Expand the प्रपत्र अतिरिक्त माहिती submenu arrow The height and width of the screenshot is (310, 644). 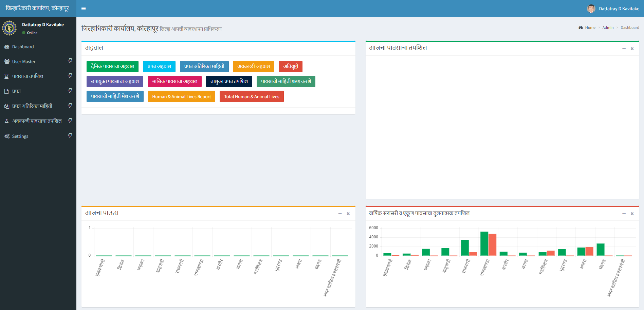[70, 105]
